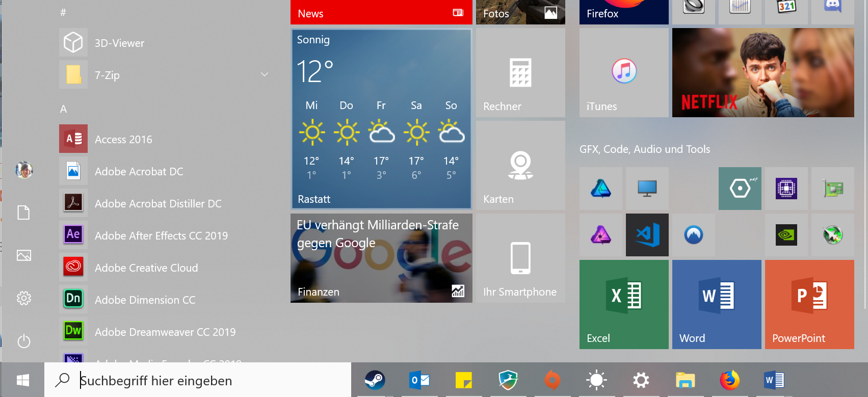Image resolution: width=868 pixels, height=397 pixels.
Task: Open Steam from the taskbar
Action: [x=375, y=380]
